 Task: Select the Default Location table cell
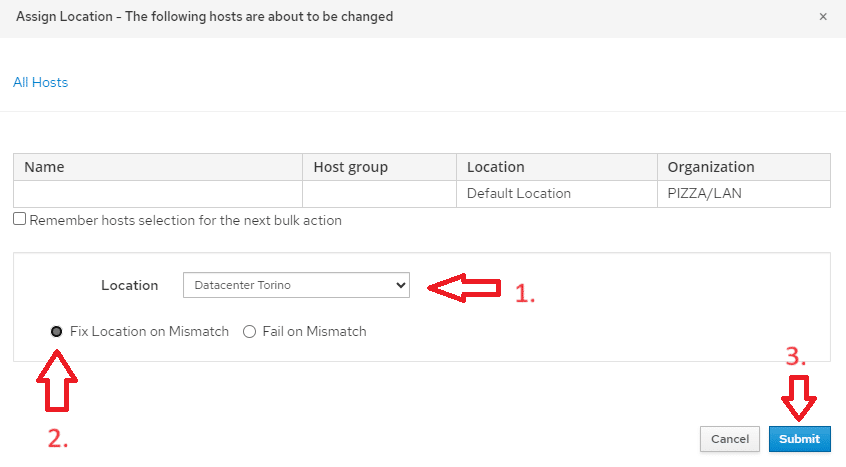pos(557,194)
